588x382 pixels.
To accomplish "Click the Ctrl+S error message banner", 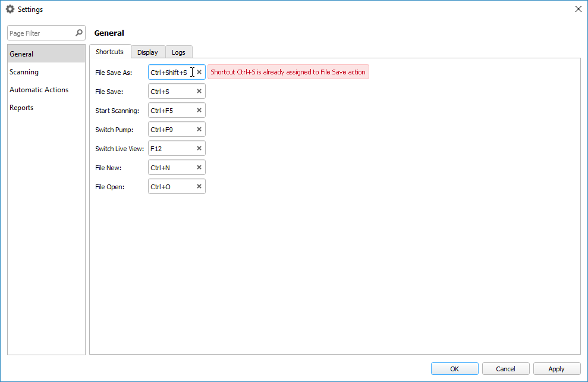I will pos(288,71).
